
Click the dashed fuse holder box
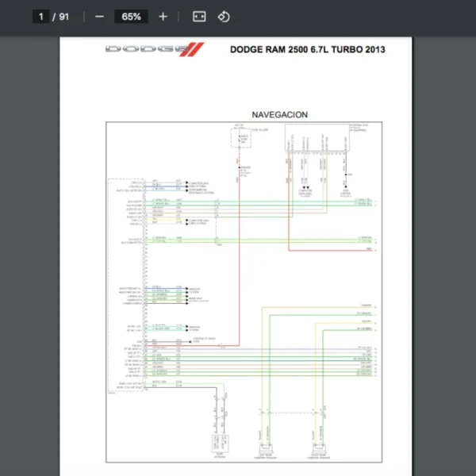pos(239,138)
